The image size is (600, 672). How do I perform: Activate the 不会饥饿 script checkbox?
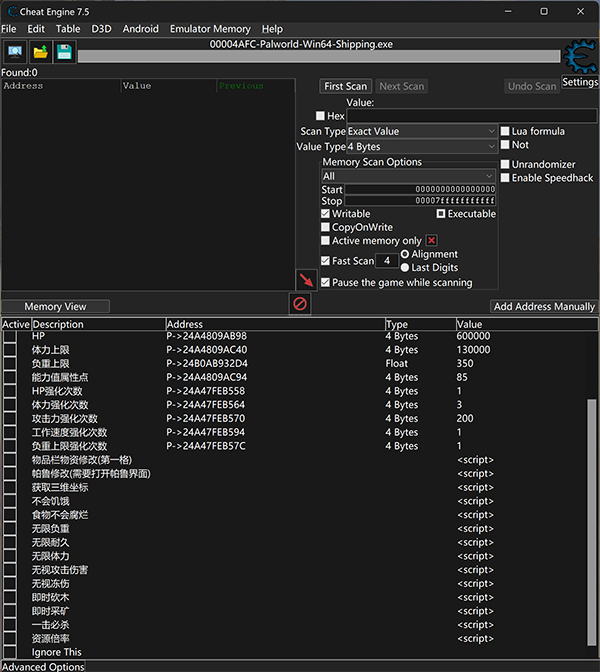point(9,501)
